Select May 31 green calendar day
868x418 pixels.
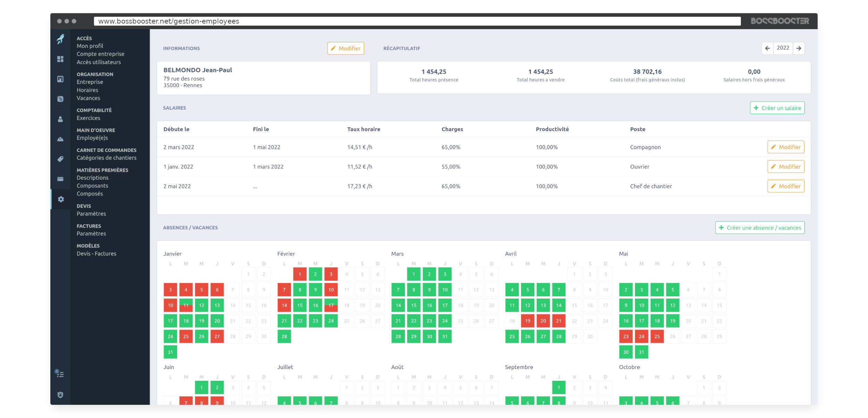[642, 352]
